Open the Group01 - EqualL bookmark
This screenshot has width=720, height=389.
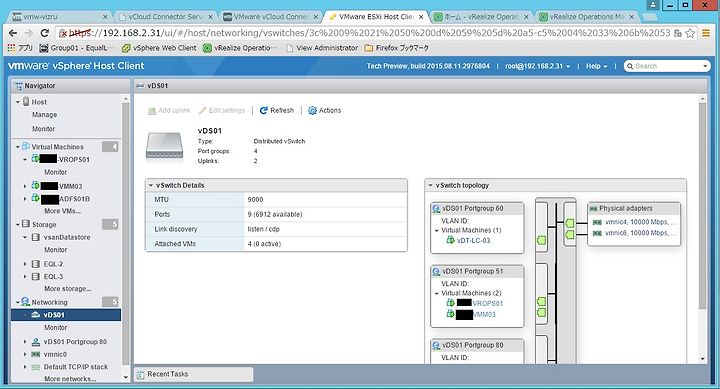tap(76, 48)
